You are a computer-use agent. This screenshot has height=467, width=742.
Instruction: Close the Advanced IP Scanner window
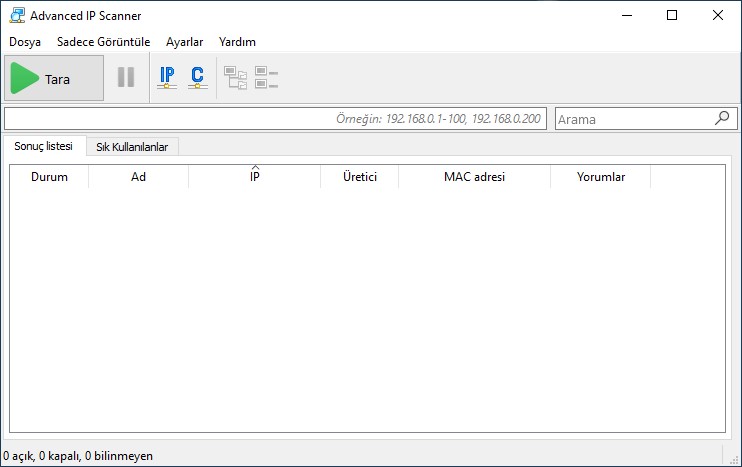[x=718, y=16]
